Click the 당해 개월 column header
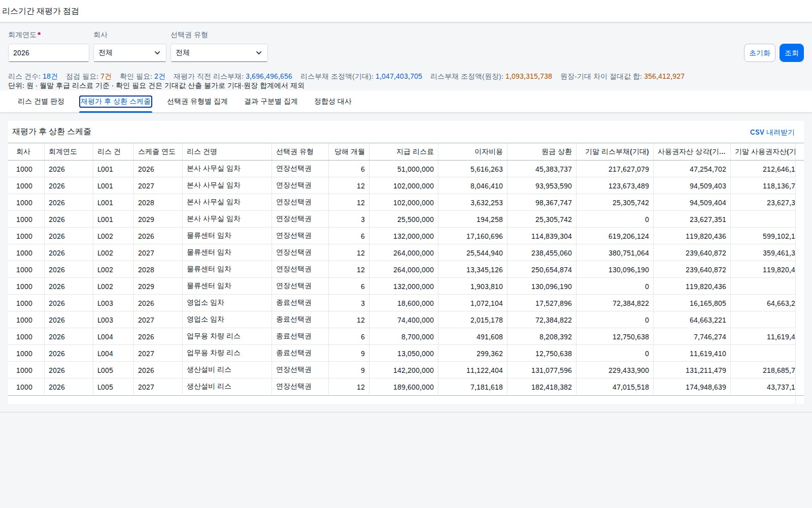The height and width of the screenshot is (508, 812). point(349,152)
